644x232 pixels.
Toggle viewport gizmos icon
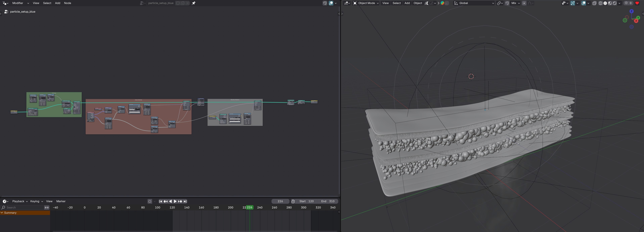pyautogui.click(x=572, y=3)
